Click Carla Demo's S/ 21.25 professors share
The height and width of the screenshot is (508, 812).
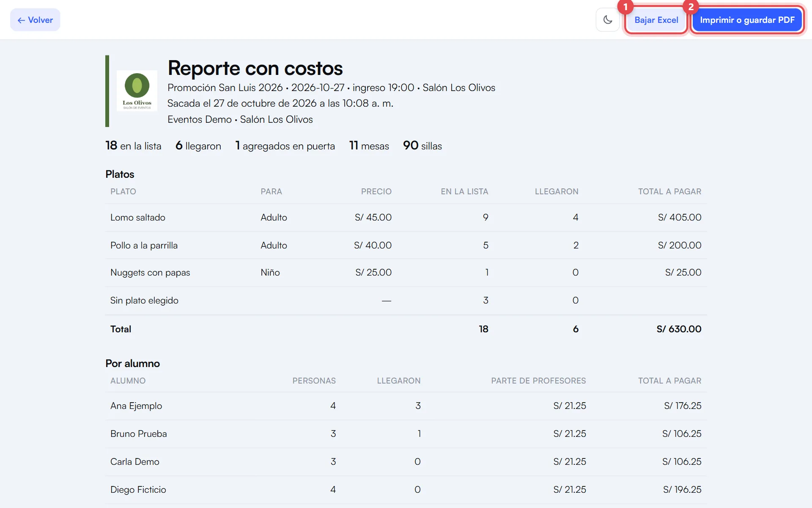570,462
